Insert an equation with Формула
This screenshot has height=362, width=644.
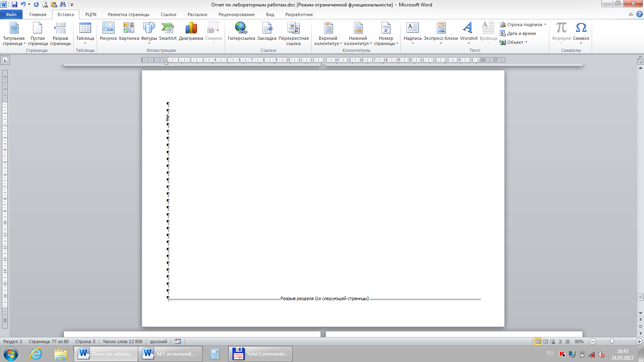tap(561, 34)
